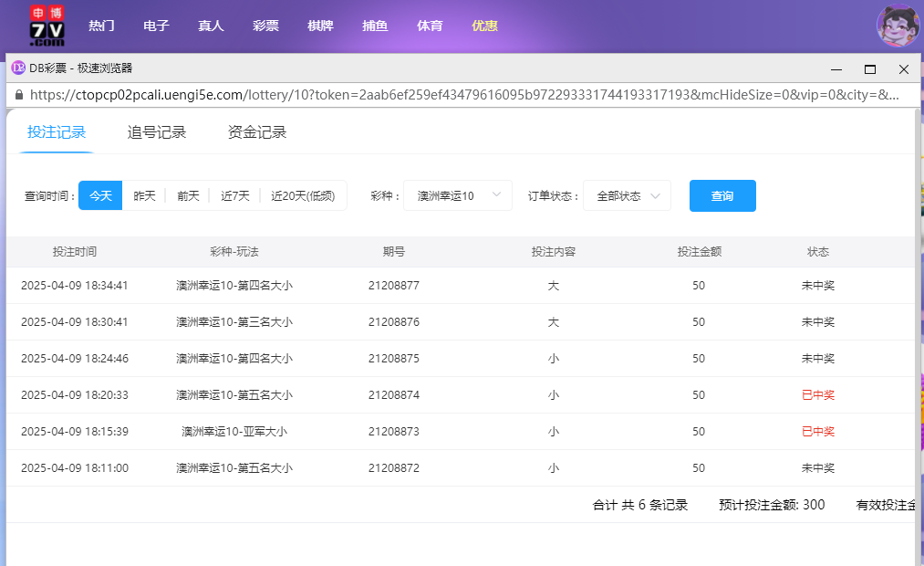This screenshot has width=924, height=566.
Task: Switch to the 追号记录 tab
Action: pyautogui.click(x=157, y=131)
